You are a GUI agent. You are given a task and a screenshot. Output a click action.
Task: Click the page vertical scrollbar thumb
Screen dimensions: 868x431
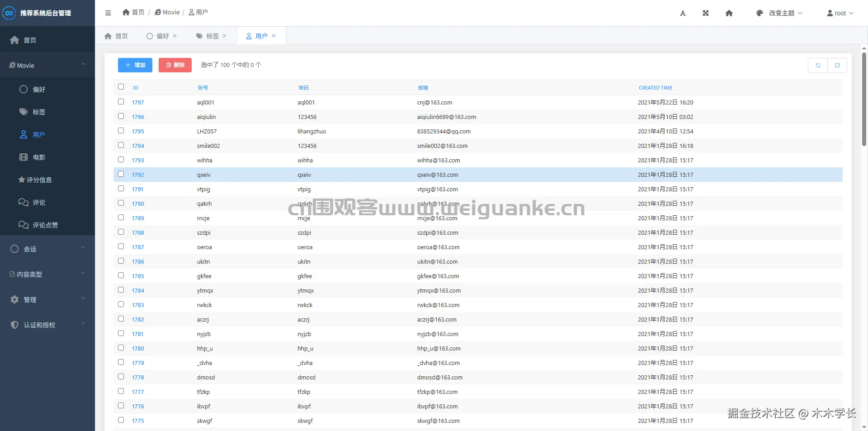point(864,99)
